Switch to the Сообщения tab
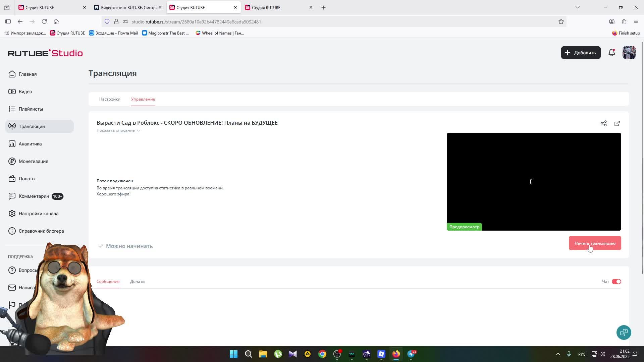 (108, 282)
